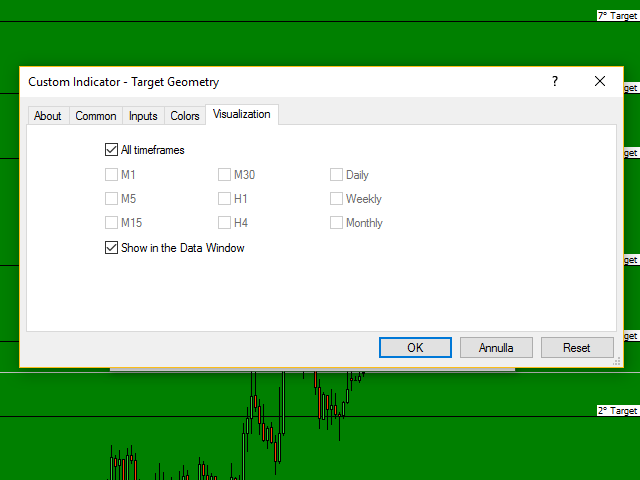This screenshot has width=640, height=480.
Task: Click the dialog help question mark
Action: point(555,81)
